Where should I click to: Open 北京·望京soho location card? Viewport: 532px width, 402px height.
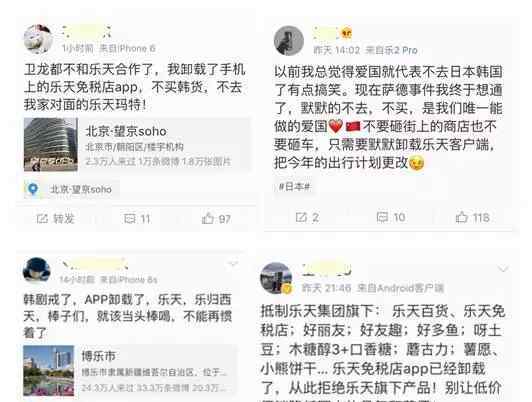tap(137, 145)
